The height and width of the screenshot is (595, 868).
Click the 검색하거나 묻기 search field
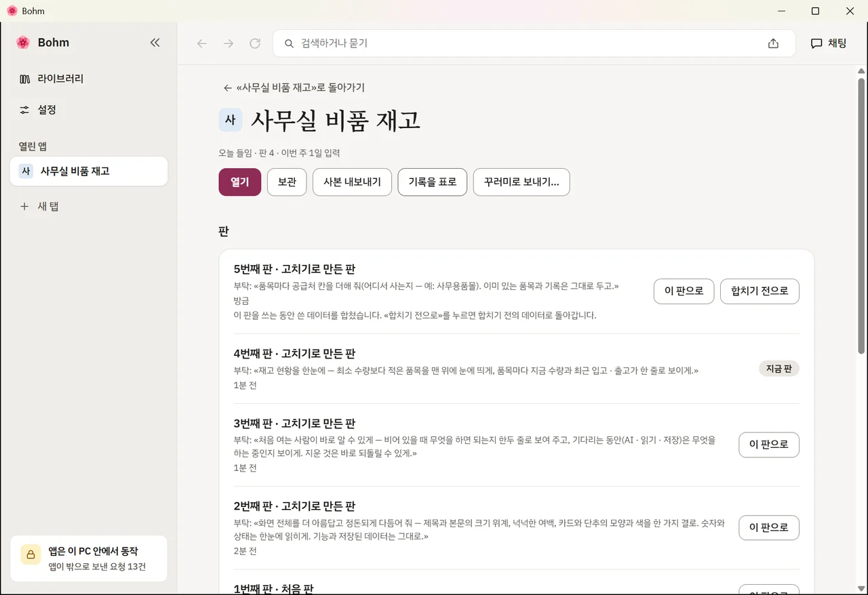534,43
